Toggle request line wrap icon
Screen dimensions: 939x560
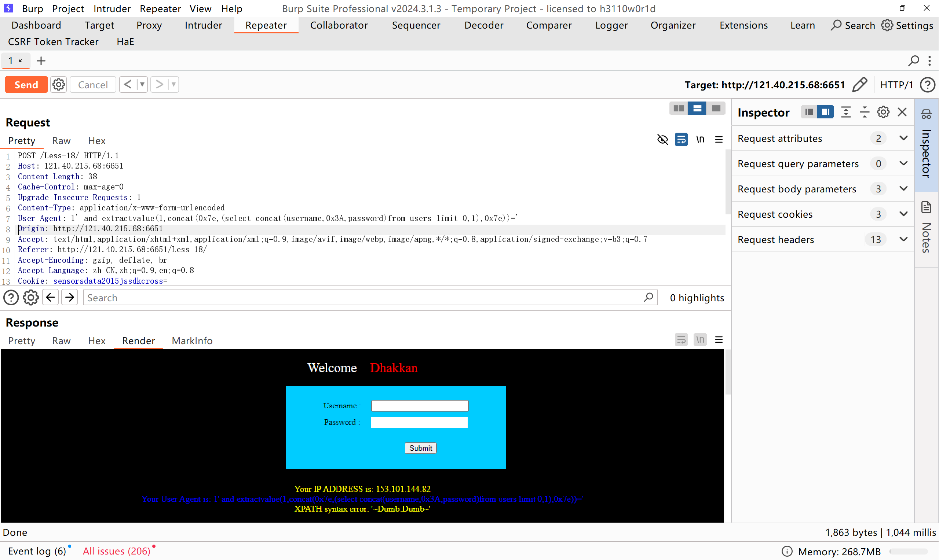(x=681, y=139)
